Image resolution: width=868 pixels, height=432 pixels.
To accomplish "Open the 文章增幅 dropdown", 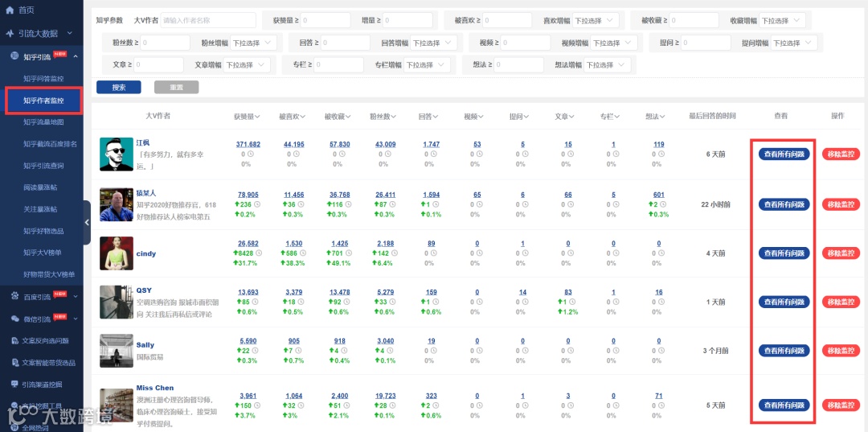I will (247, 65).
